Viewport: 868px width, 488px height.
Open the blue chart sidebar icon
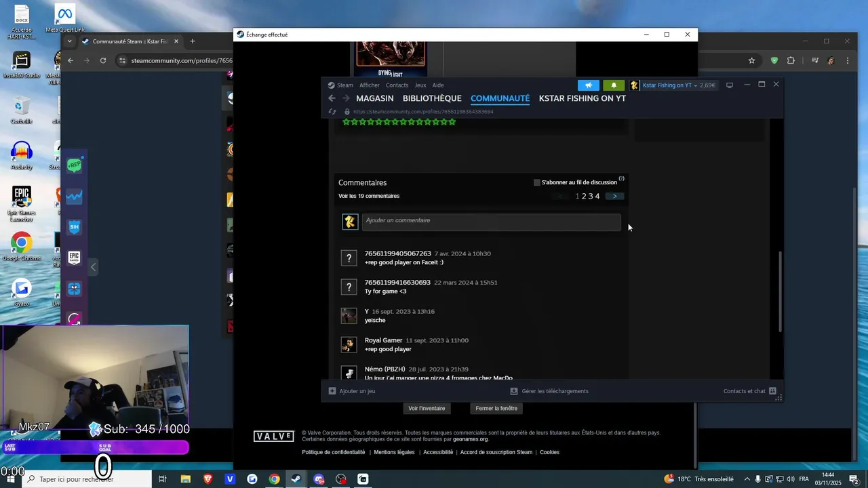(x=74, y=197)
